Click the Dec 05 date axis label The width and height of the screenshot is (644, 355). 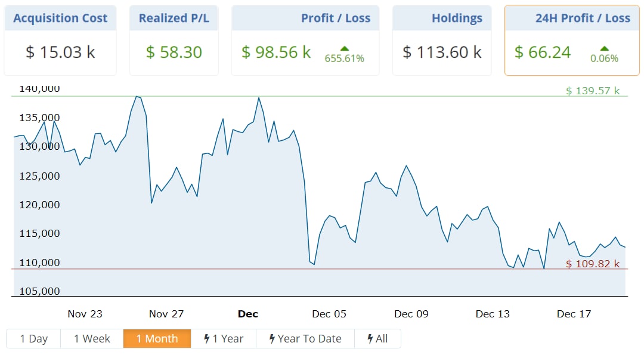[329, 314]
